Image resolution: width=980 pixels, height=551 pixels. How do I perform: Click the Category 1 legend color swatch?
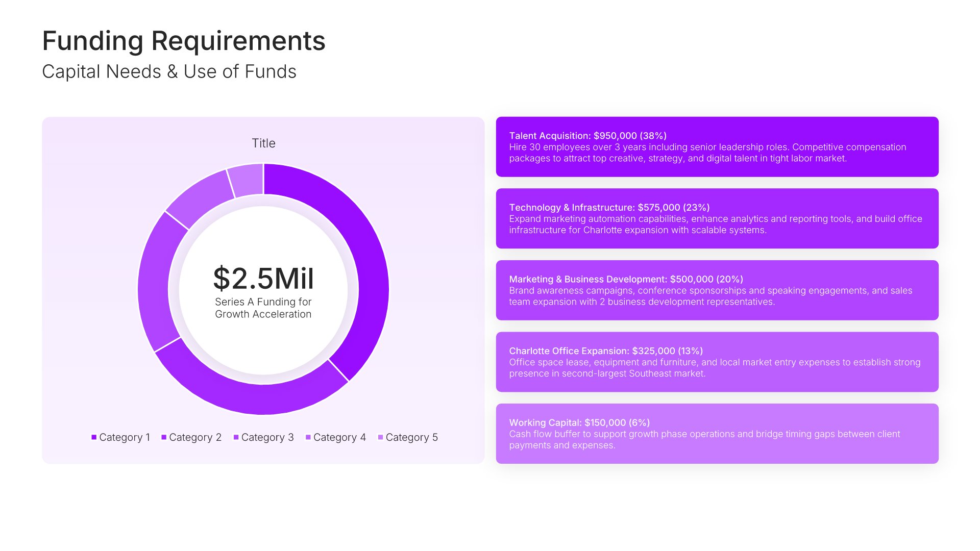94,437
